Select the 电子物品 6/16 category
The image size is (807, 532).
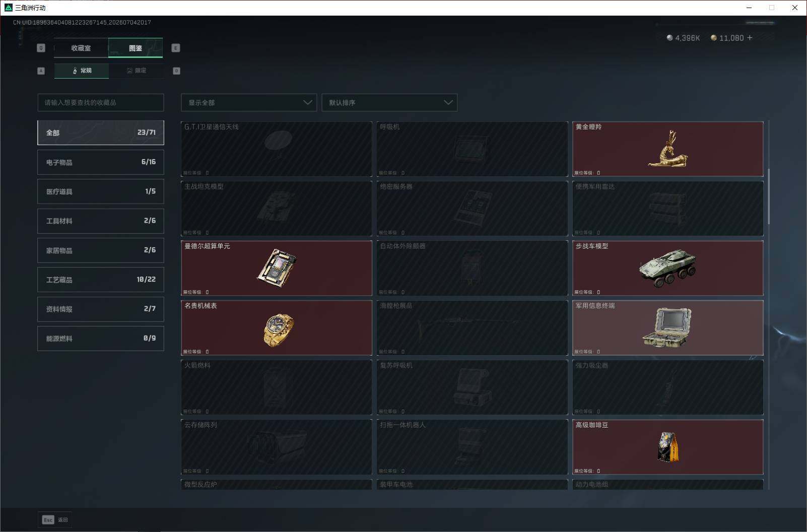(x=101, y=162)
